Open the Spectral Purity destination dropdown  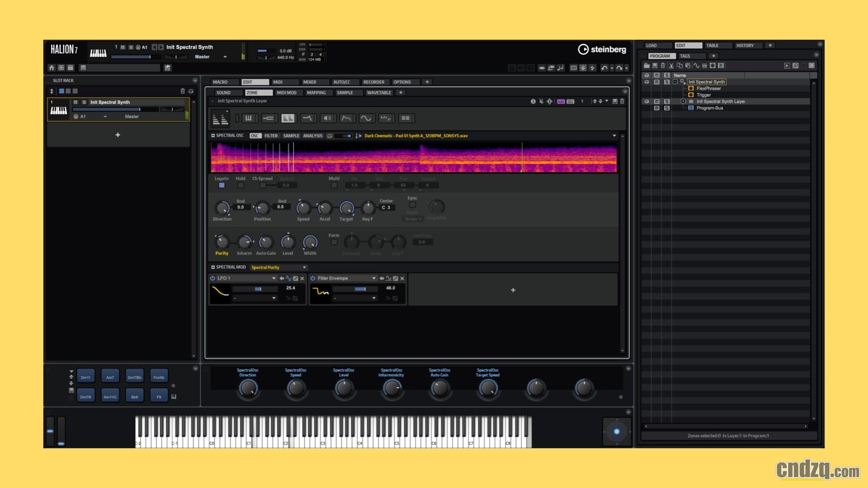pos(278,267)
